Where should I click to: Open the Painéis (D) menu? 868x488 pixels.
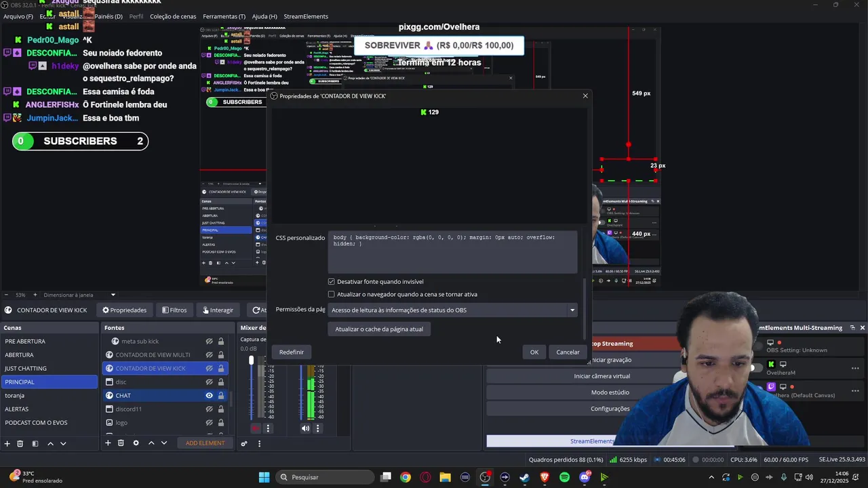point(108,16)
